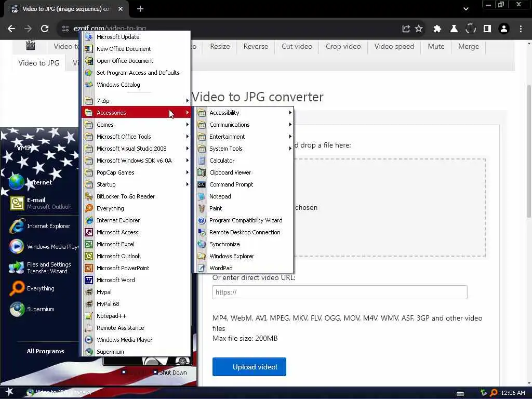The image size is (532, 399).
Task: Expand PopCap Games folder
Action: [136, 172]
